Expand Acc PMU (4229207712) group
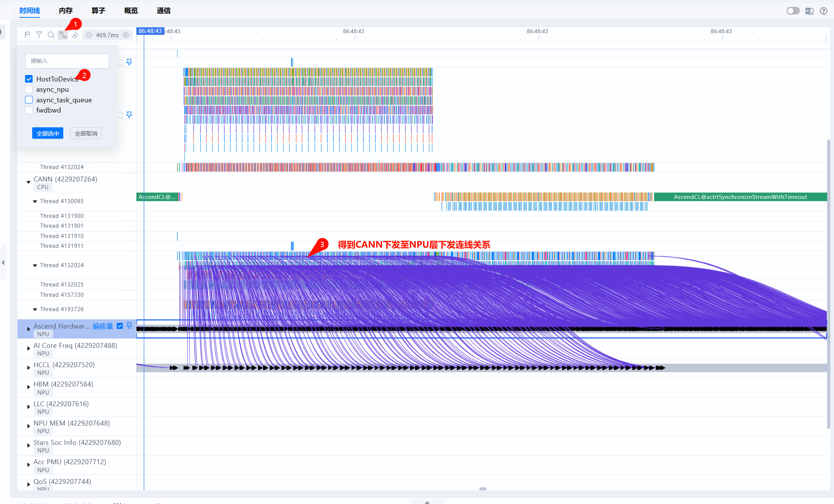 28,465
